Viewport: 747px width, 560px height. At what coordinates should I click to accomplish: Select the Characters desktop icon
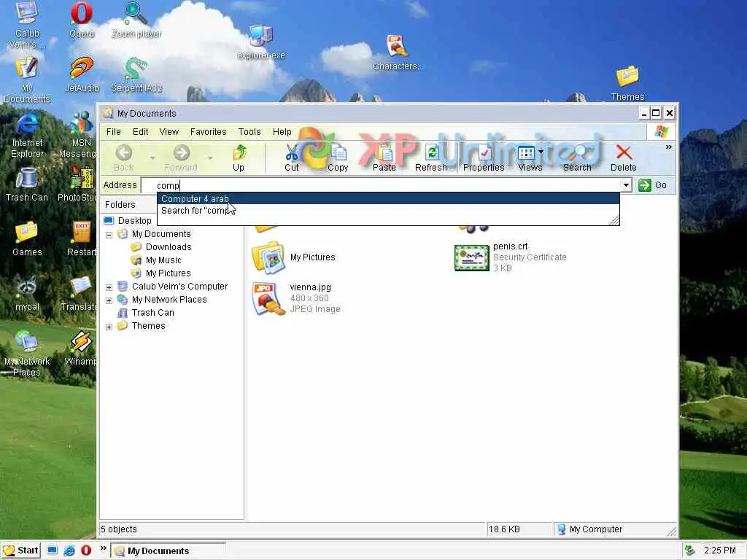coord(398,52)
